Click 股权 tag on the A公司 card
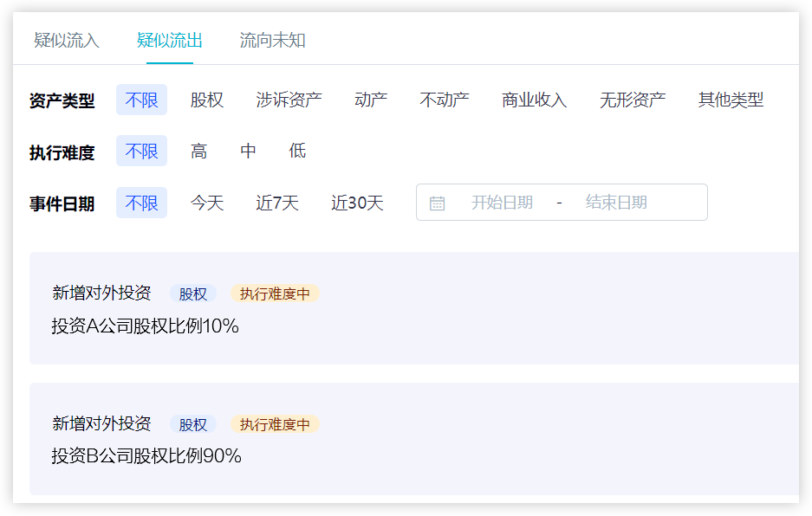This screenshot has width=812, height=516. pyautogui.click(x=193, y=293)
